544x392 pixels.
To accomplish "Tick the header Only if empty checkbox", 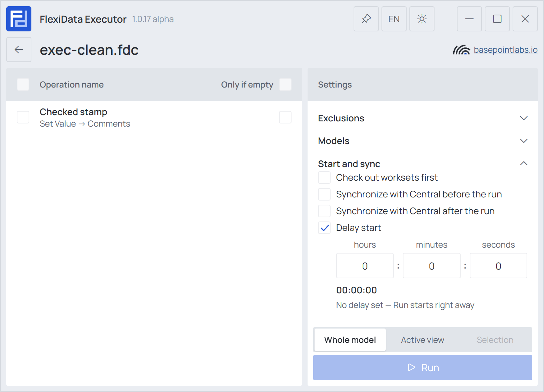I will [285, 84].
